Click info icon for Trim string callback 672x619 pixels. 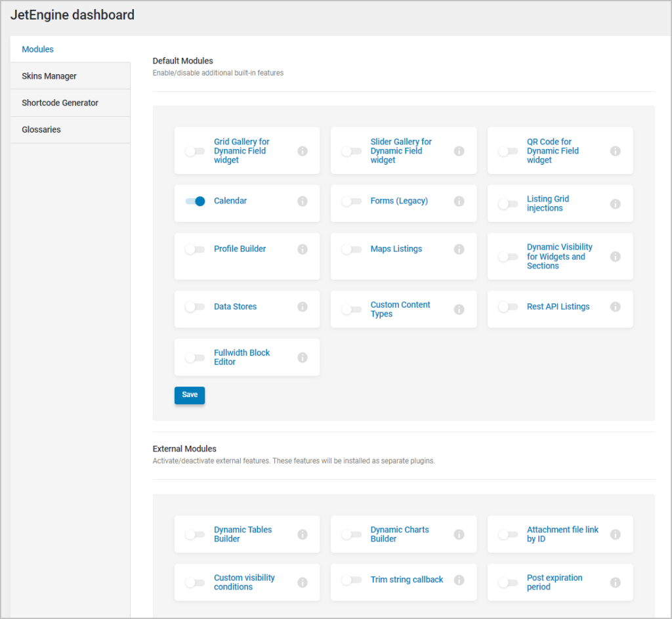[x=459, y=580]
